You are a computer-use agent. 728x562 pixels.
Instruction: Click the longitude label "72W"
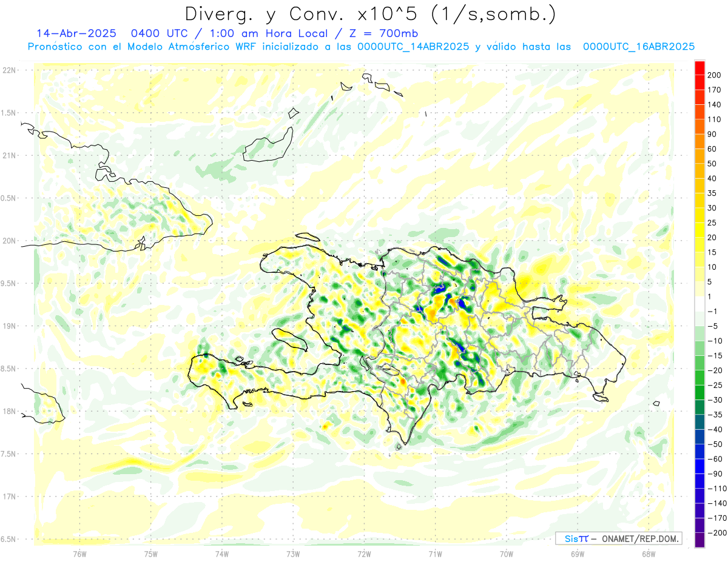click(x=364, y=554)
